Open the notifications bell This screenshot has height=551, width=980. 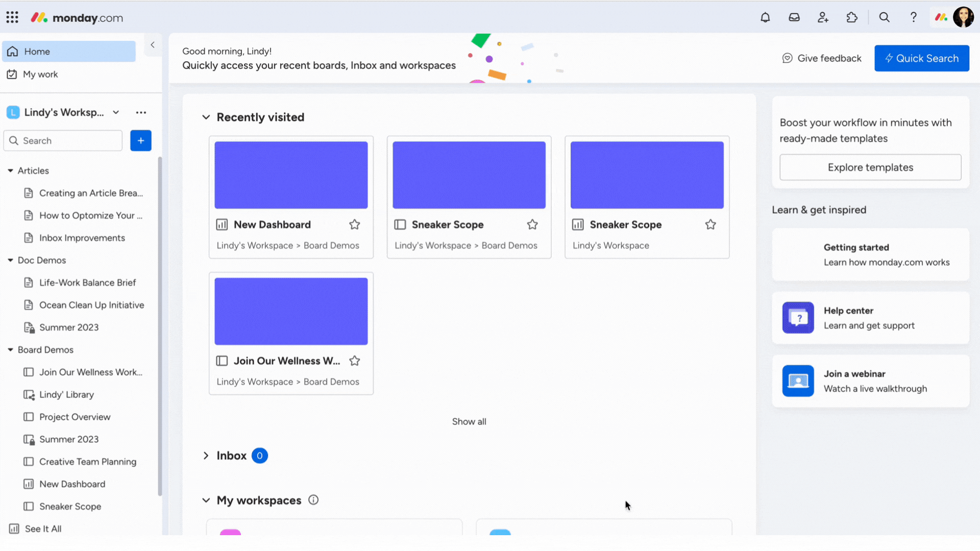tap(765, 17)
